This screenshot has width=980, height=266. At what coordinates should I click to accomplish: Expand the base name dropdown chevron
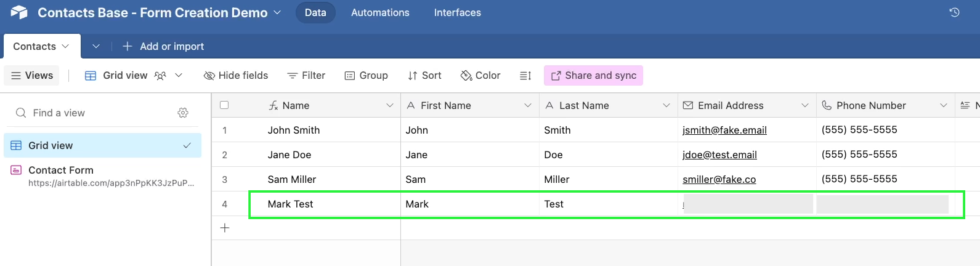coord(277,12)
